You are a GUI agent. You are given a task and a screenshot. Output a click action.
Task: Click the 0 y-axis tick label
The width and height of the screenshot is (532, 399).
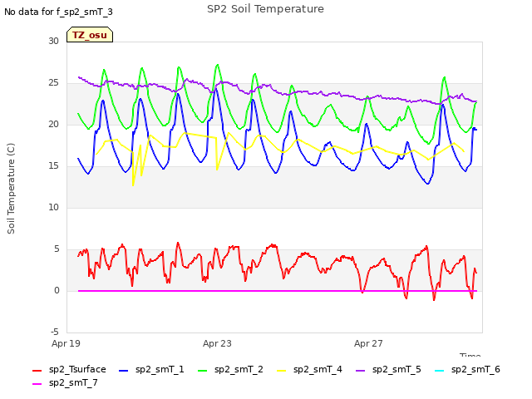pyautogui.click(x=57, y=290)
